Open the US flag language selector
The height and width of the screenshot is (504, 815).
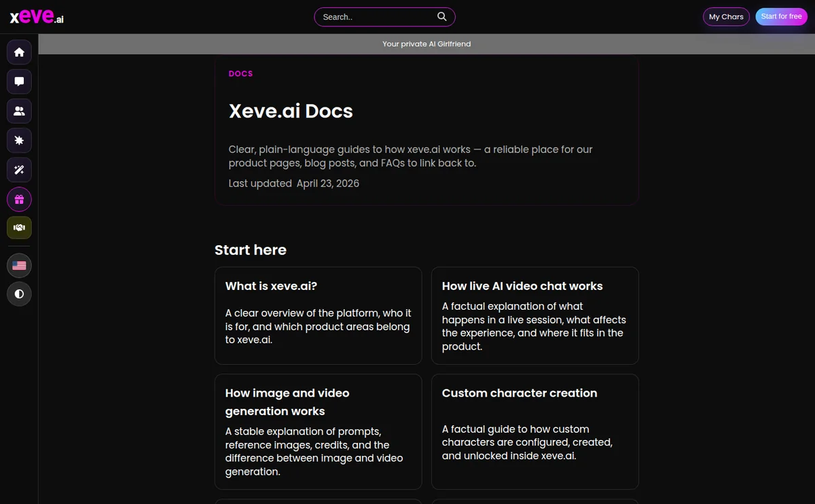click(x=19, y=266)
